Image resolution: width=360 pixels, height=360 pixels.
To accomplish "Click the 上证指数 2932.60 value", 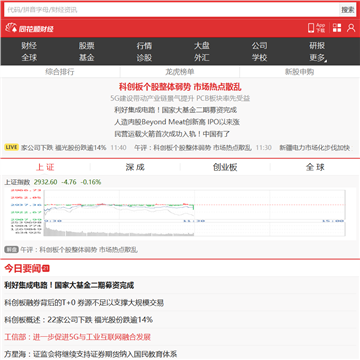I will 45,182.
